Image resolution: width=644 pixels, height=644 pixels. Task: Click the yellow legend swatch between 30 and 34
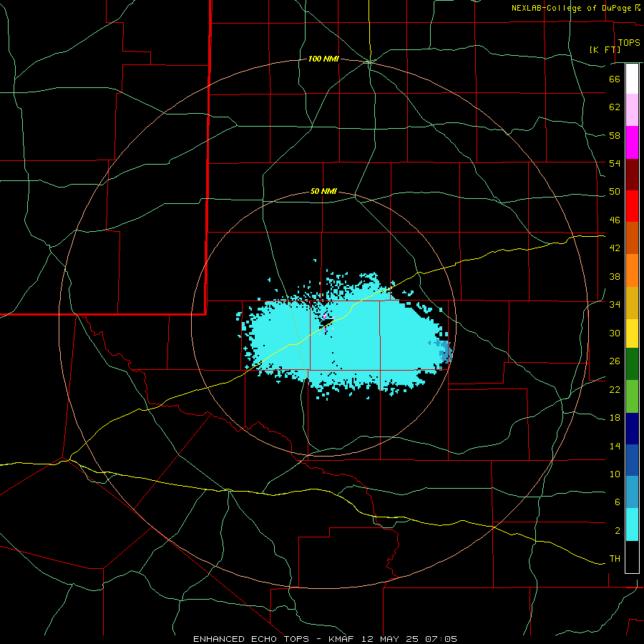pyautogui.click(x=632, y=333)
